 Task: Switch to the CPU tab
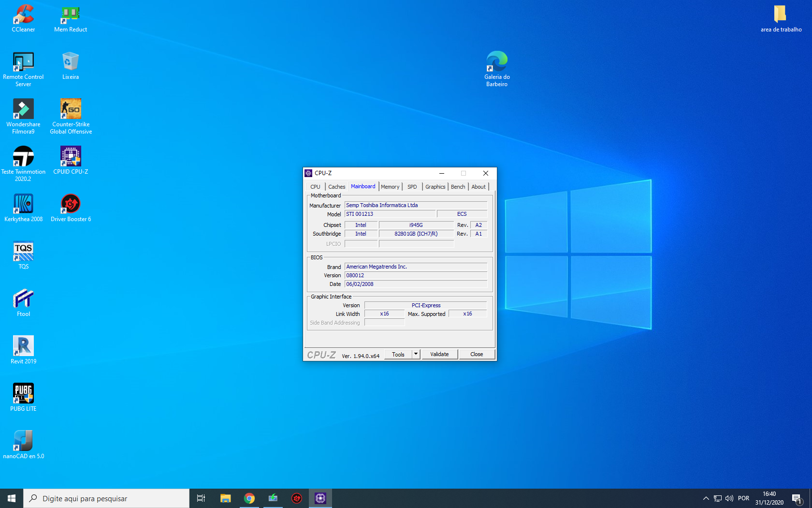pos(315,187)
